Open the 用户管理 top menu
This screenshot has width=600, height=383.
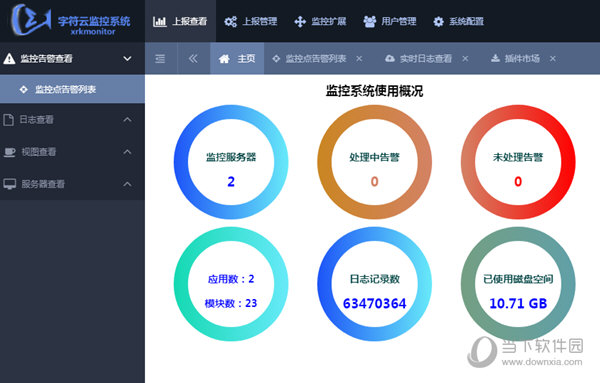(x=390, y=21)
